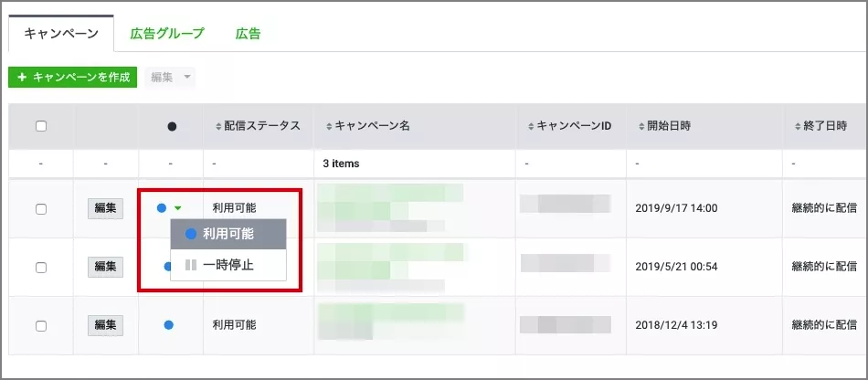Switch to the 広告グループ tab
868x380 pixels.
(167, 34)
